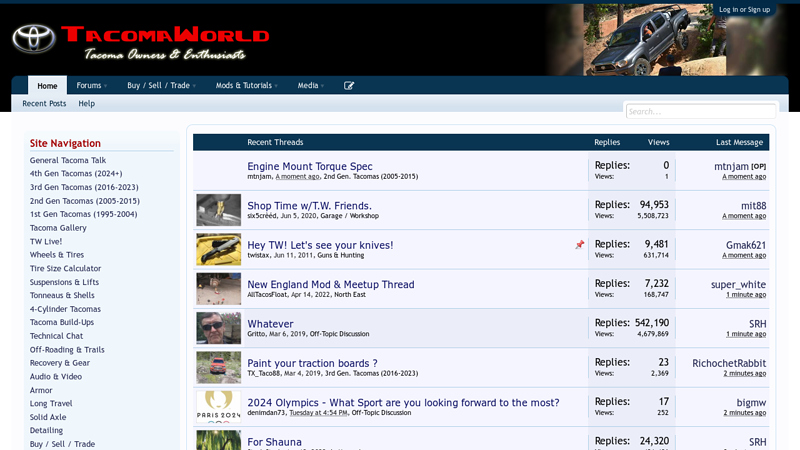This screenshot has height=450, width=800.
Task: Open New England Mod & Meetup Thread
Action: [x=331, y=284]
